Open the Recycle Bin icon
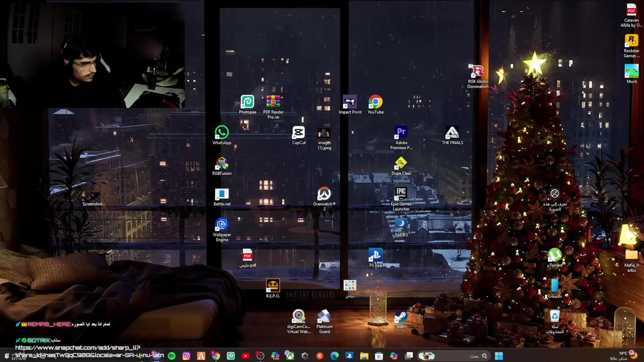This screenshot has height=362, width=644. click(554, 322)
